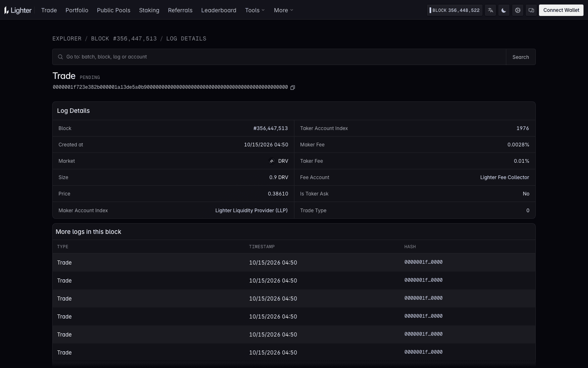Open settings via the gear icon
Screen dimensions: 588x368
(518, 10)
